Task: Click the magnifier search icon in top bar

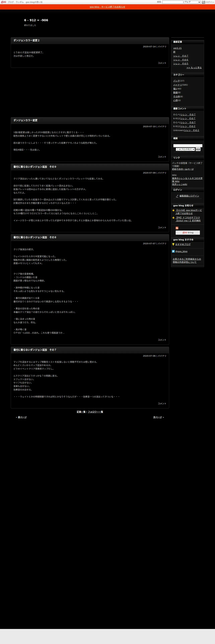Action: (x=203, y=2)
